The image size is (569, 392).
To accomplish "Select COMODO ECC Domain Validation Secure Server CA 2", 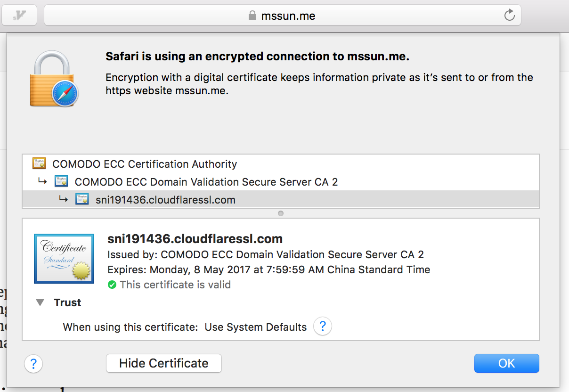I will (x=206, y=182).
